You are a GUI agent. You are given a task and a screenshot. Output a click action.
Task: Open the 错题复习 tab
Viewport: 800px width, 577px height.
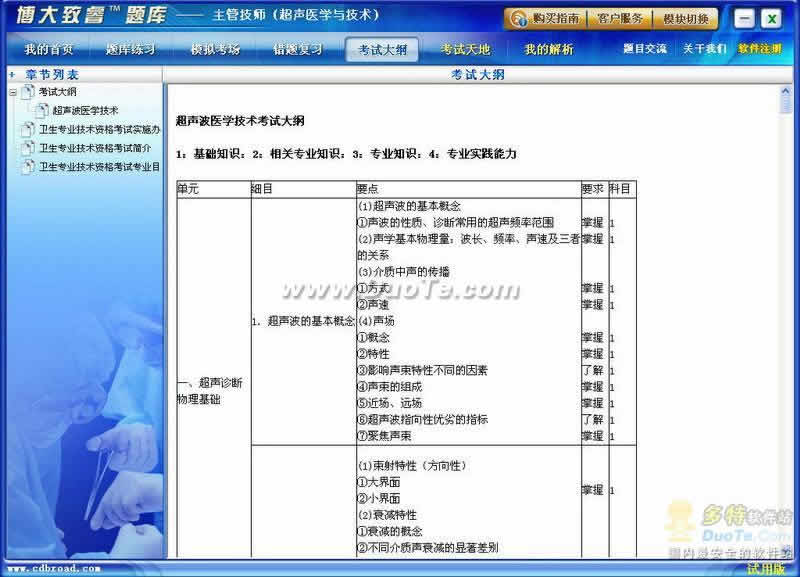(x=298, y=49)
